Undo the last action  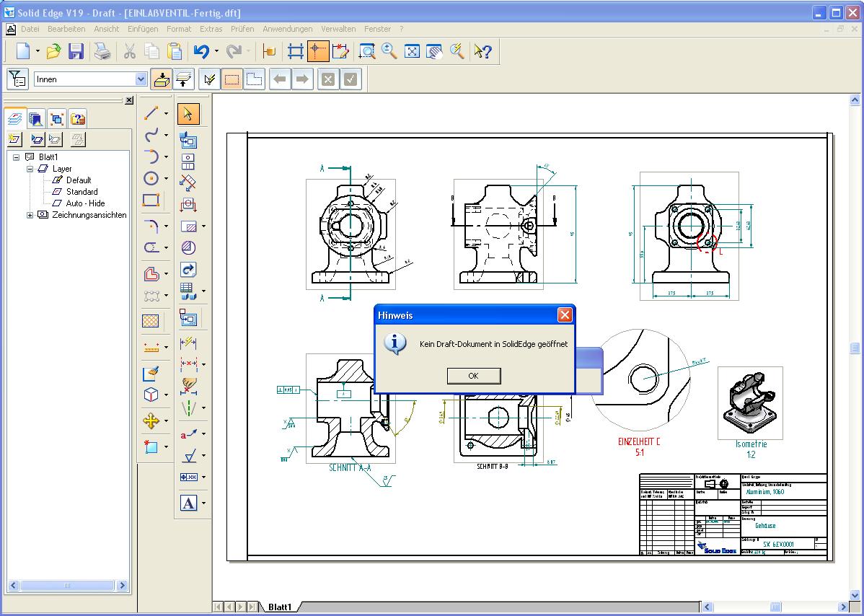point(201,52)
